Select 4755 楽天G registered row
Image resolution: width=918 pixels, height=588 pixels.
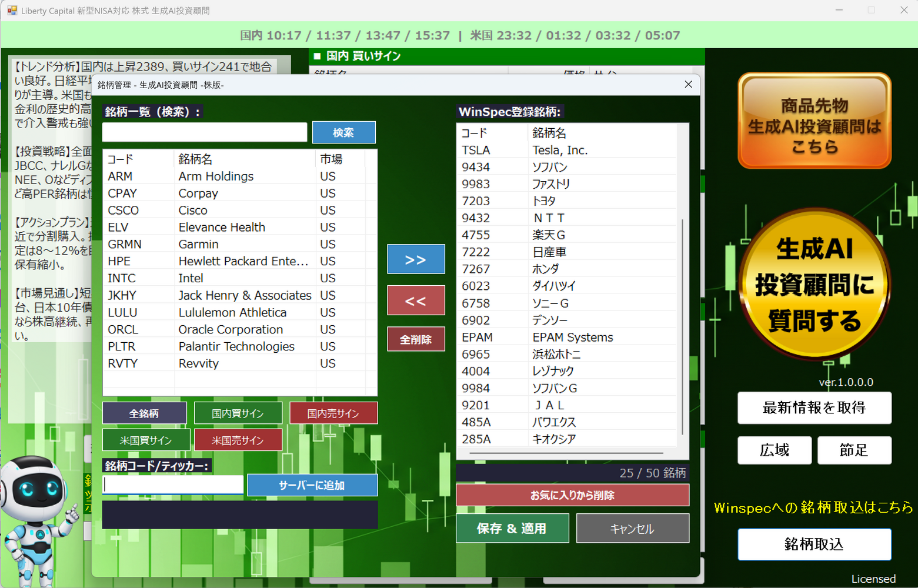tap(568, 236)
